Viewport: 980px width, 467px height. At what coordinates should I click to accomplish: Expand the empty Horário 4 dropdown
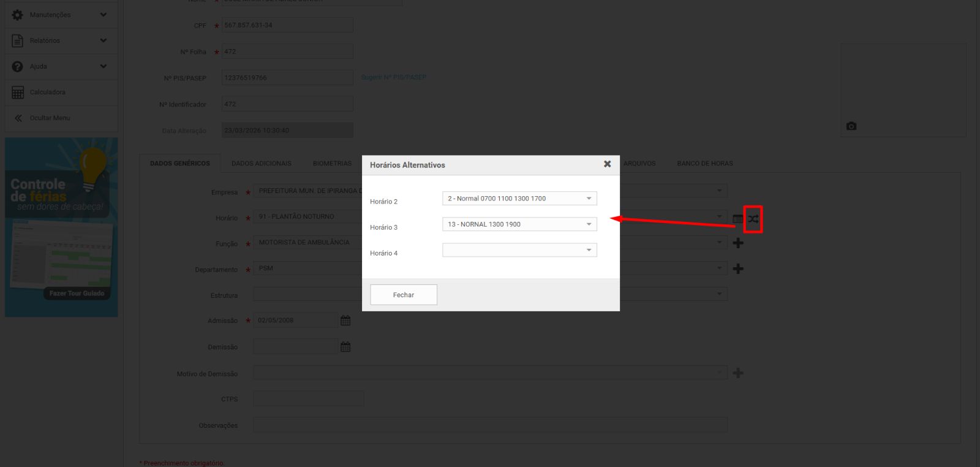(519, 250)
